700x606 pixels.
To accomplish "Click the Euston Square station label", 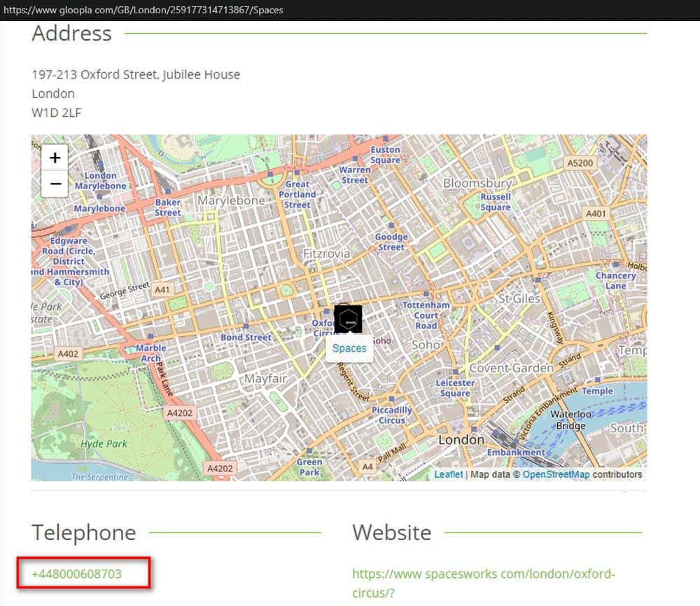I will tap(385, 155).
